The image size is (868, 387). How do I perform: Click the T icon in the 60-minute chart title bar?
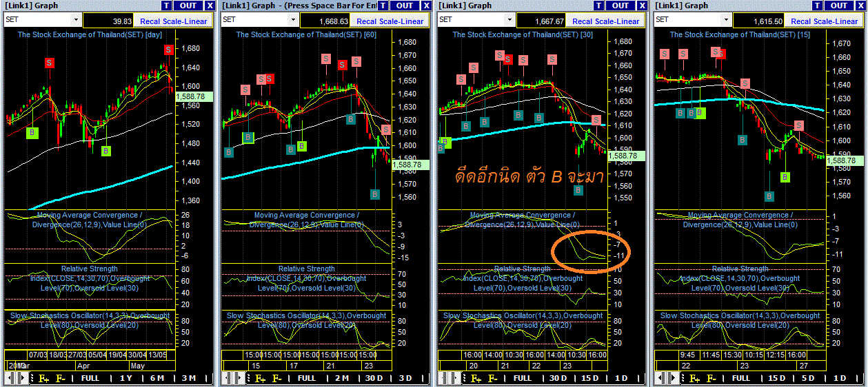382,6
